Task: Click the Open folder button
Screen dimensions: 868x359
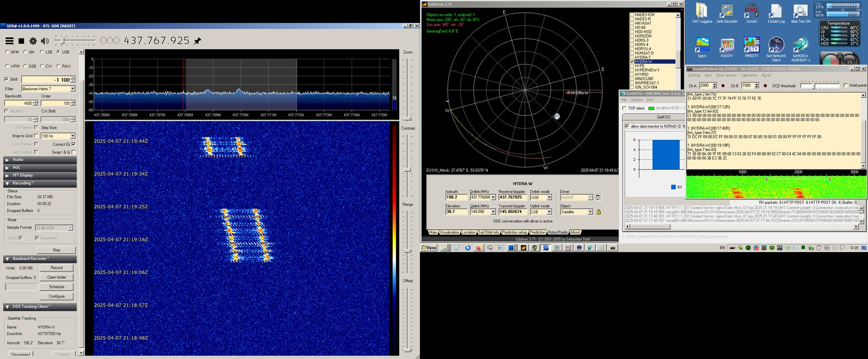Action: tap(57, 277)
